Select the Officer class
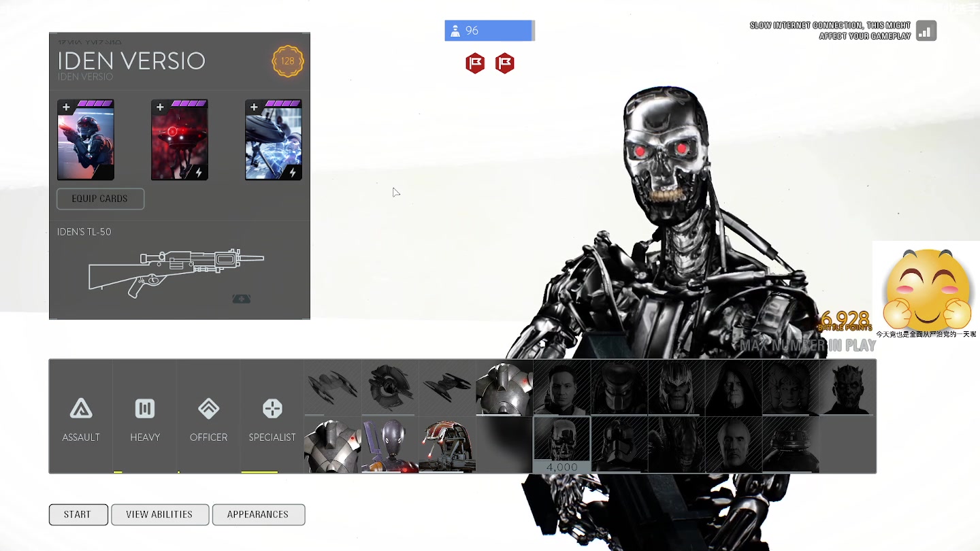The width and height of the screenshot is (980, 551). 208,416
